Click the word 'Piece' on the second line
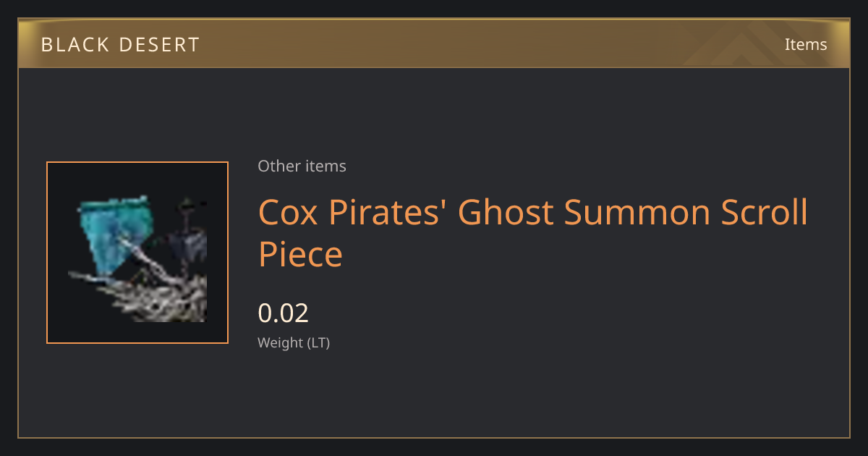 (x=300, y=255)
